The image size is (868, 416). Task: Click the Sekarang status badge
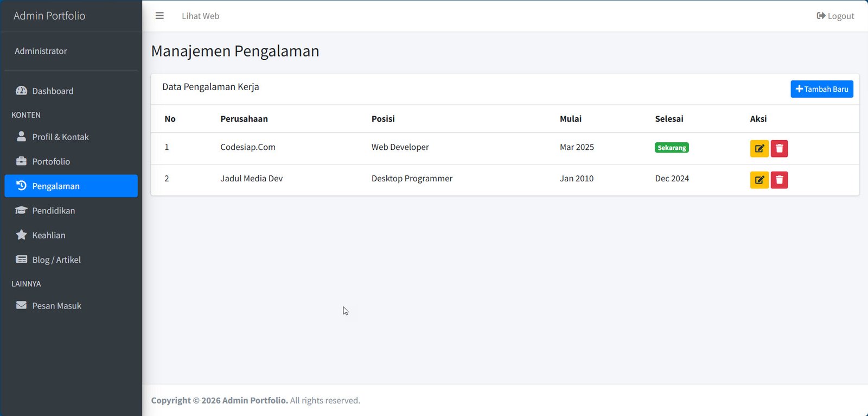point(672,148)
